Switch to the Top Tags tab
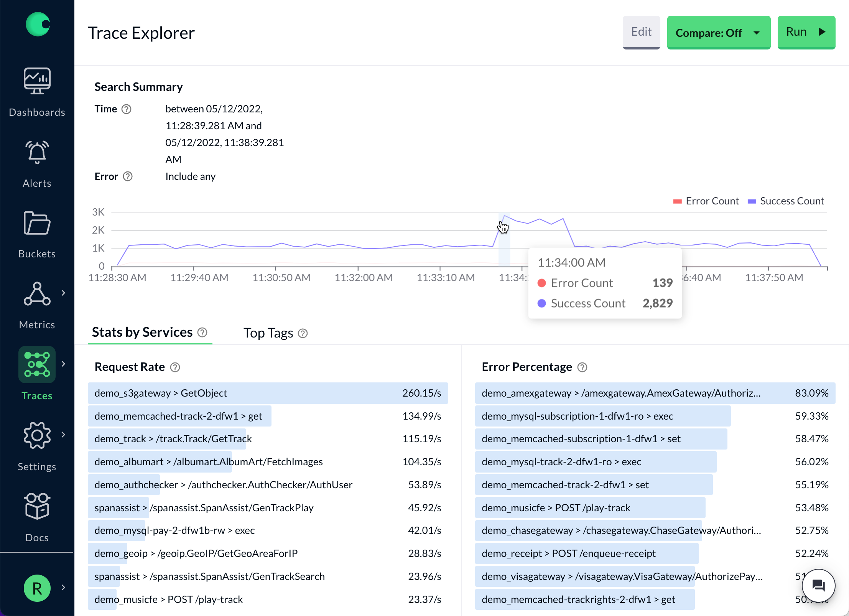Image resolution: width=849 pixels, height=616 pixels. point(268,333)
